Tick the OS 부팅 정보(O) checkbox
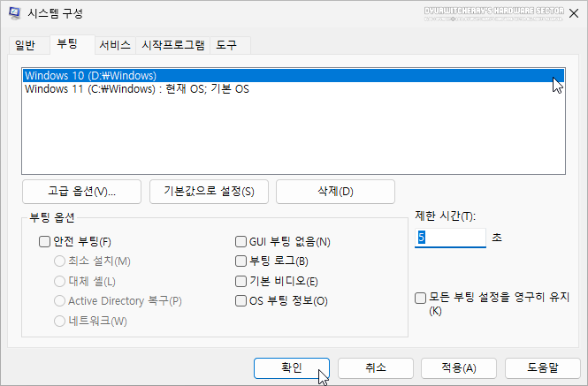Image resolution: width=588 pixels, height=386 pixels. (241, 301)
